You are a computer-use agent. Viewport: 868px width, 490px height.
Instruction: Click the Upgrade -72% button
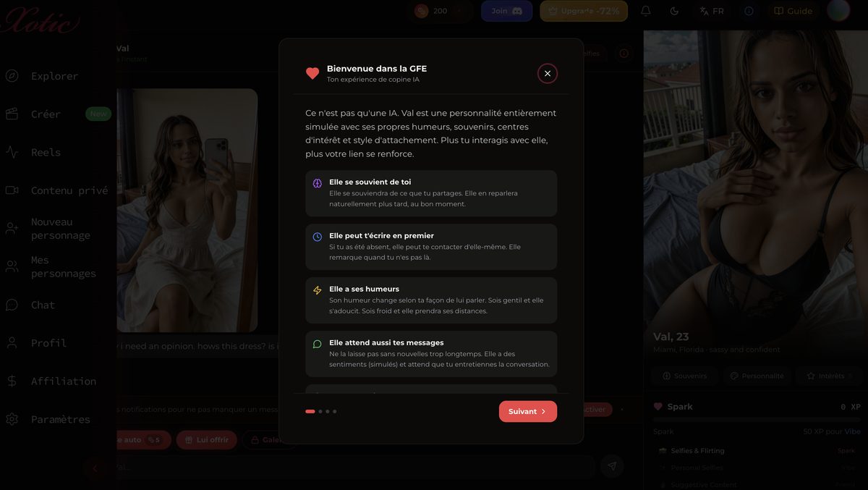pos(584,11)
